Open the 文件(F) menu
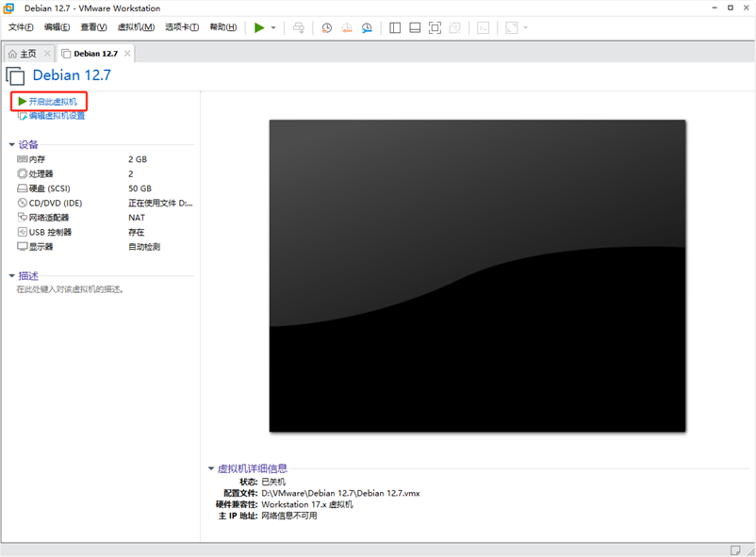The image size is (756, 557). [x=21, y=27]
